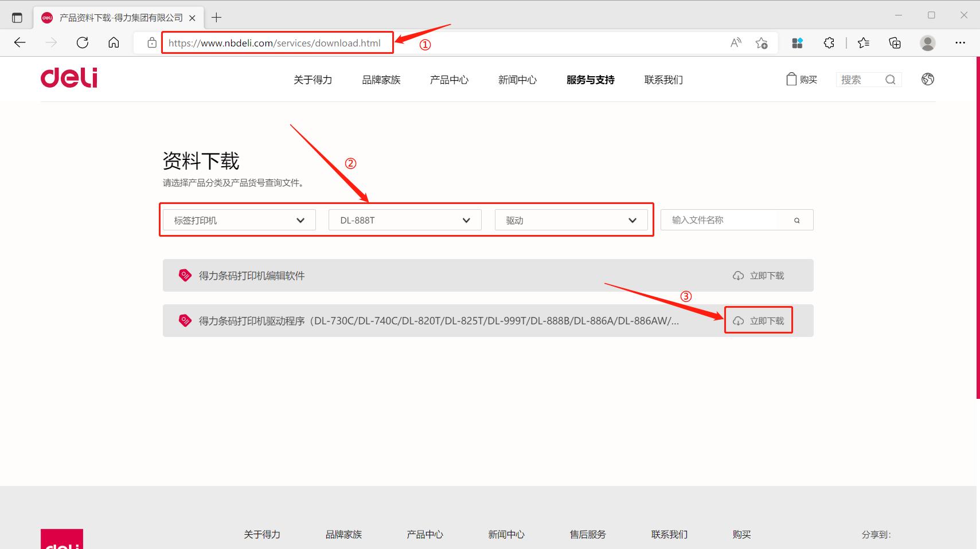Select 服务与支持 in the navigation menu
Viewport: 980px width, 549px height.
[x=589, y=80]
